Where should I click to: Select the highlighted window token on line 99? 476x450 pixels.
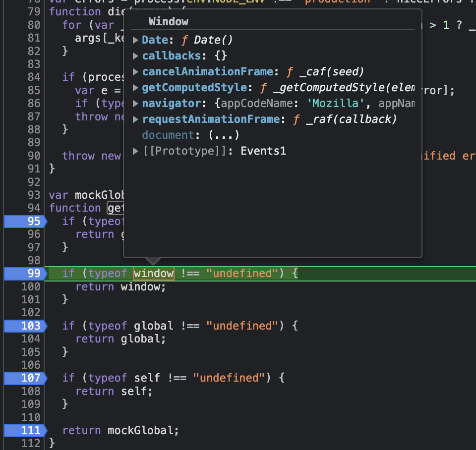pos(153,273)
